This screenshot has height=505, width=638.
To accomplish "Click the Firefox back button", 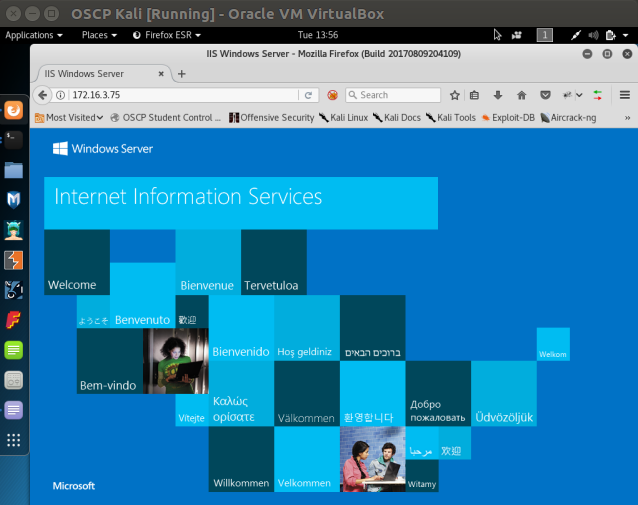I will [x=43, y=95].
